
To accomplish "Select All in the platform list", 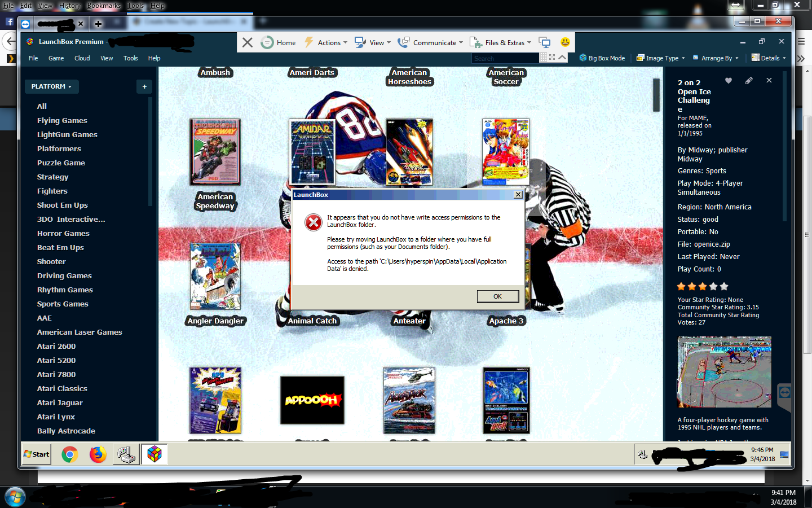I will pyautogui.click(x=42, y=106).
